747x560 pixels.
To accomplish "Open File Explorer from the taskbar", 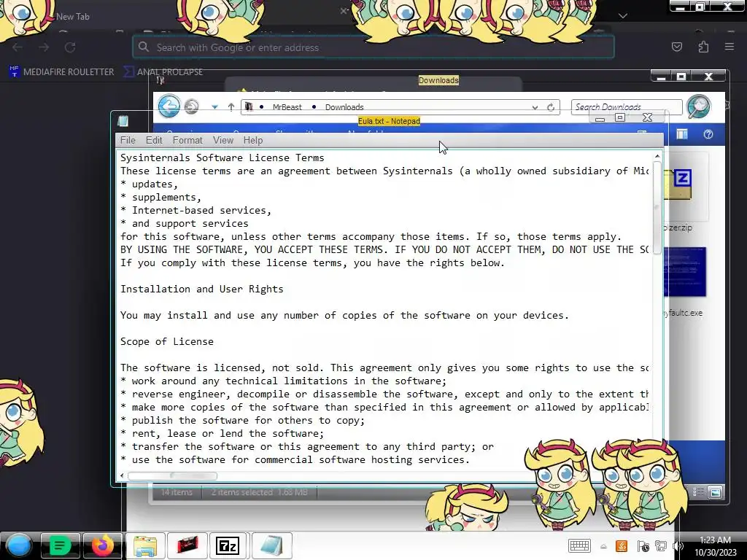I will pos(145,545).
